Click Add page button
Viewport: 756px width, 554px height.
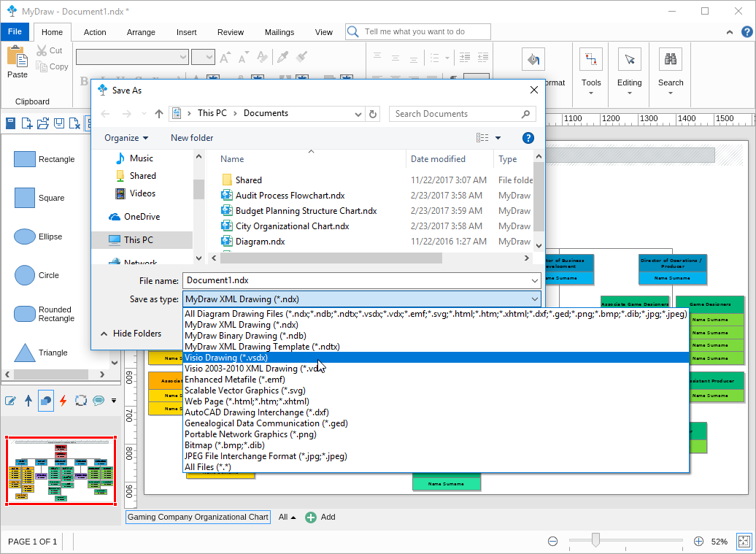(320, 518)
